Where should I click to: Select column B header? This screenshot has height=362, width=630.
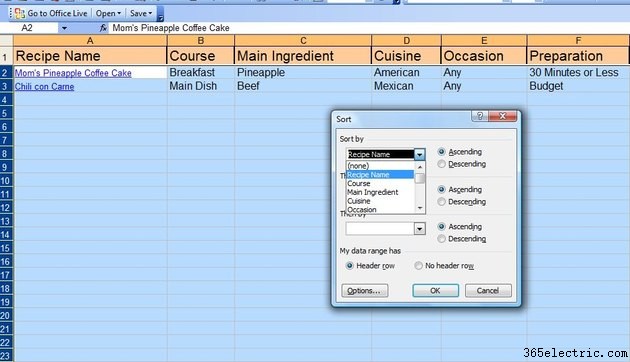click(200, 41)
